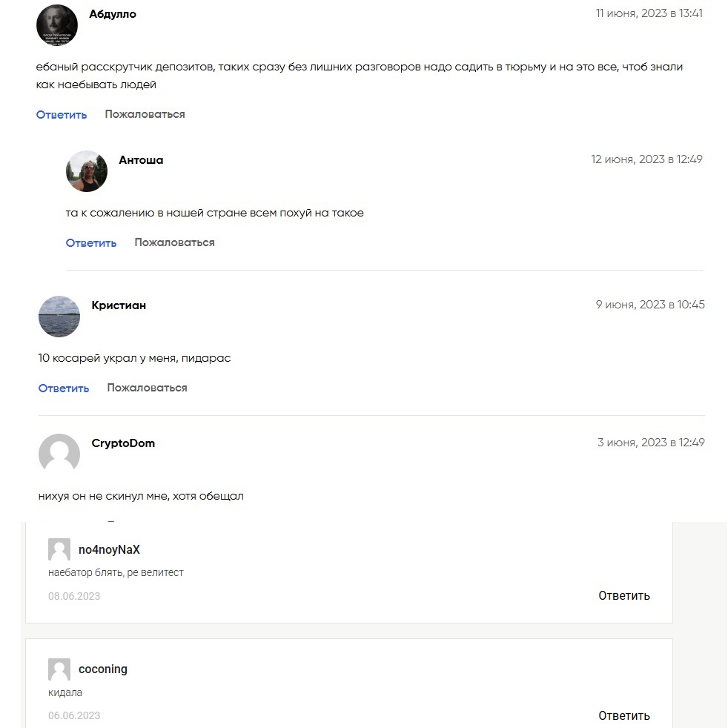This screenshot has width=728, height=728.
Task: Open the Антоша username profile
Action: click(141, 160)
